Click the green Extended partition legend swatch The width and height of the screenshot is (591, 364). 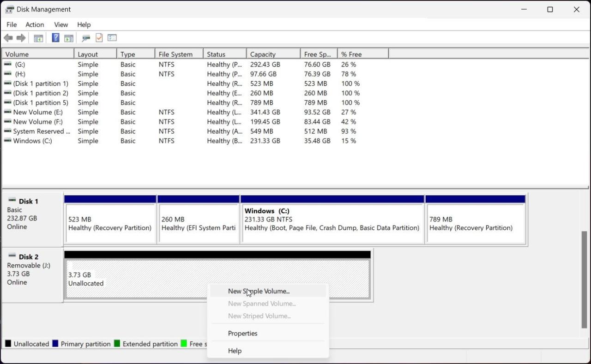coord(117,343)
